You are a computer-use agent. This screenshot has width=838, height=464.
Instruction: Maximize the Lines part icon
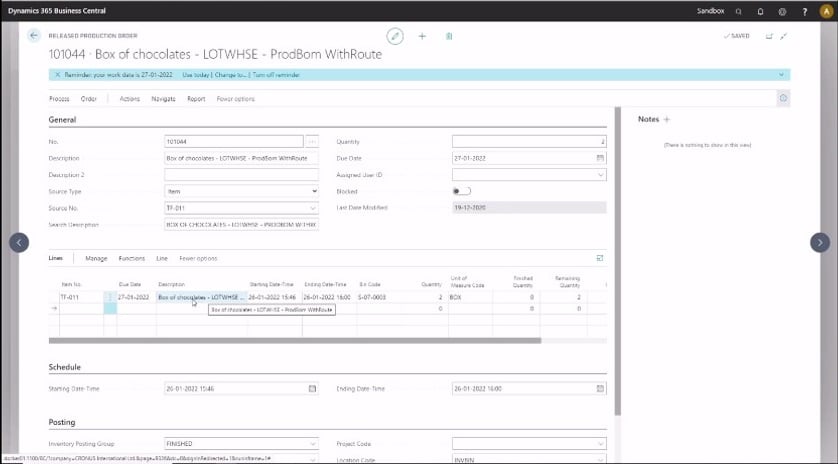tap(600, 258)
